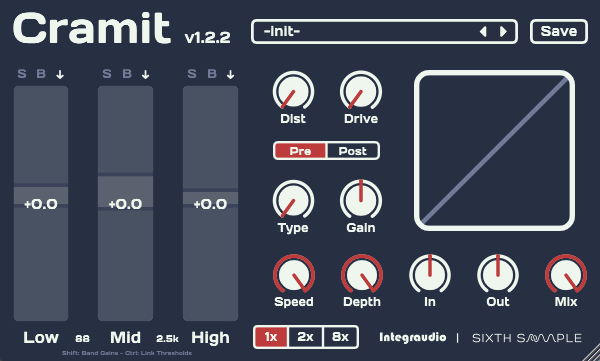Screen dimensions: 600x361
Task: Click the 2.5k Mid/High crossover frequency
Action: point(167,338)
